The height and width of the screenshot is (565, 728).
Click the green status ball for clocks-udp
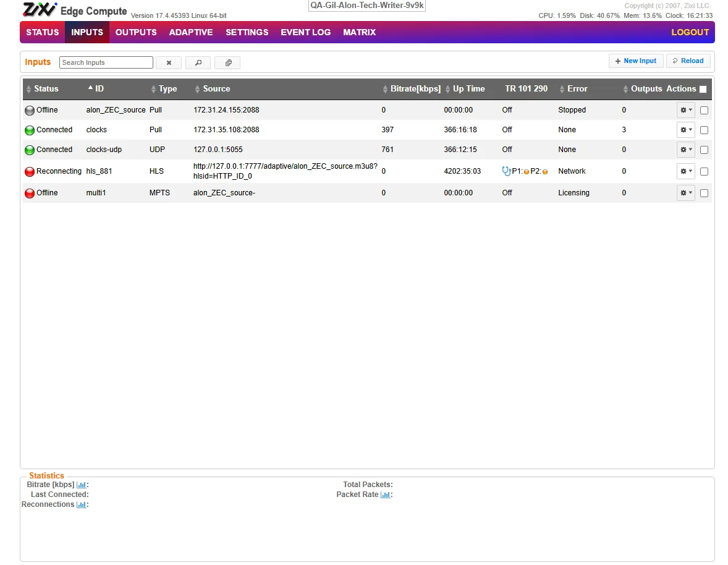point(30,150)
